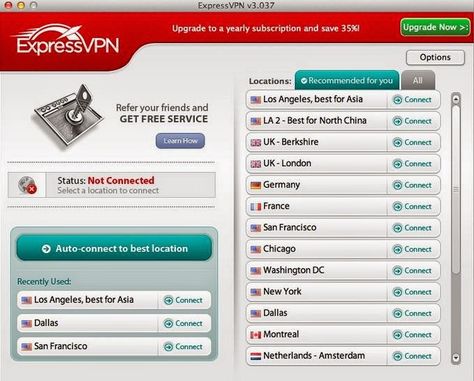474x381 pixels.
Task: Switch to the All locations tab
Action: coord(418,80)
